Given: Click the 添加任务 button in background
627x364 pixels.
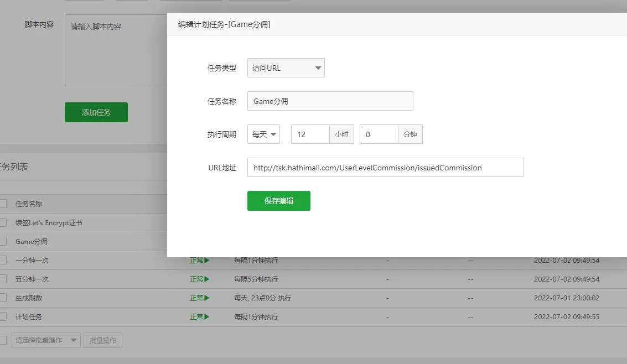Looking at the screenshot, I should point(96,112).
